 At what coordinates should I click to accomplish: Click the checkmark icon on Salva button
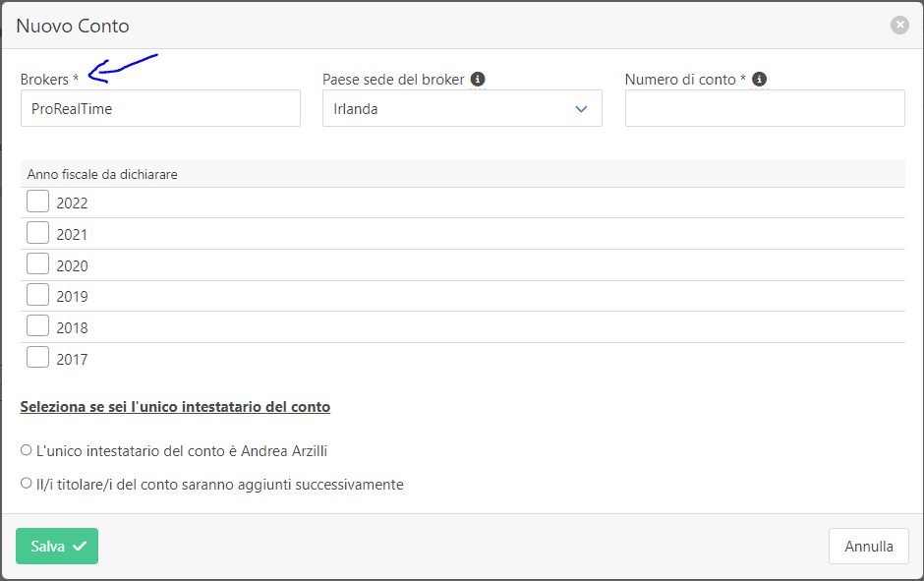(x=80, y=546)
